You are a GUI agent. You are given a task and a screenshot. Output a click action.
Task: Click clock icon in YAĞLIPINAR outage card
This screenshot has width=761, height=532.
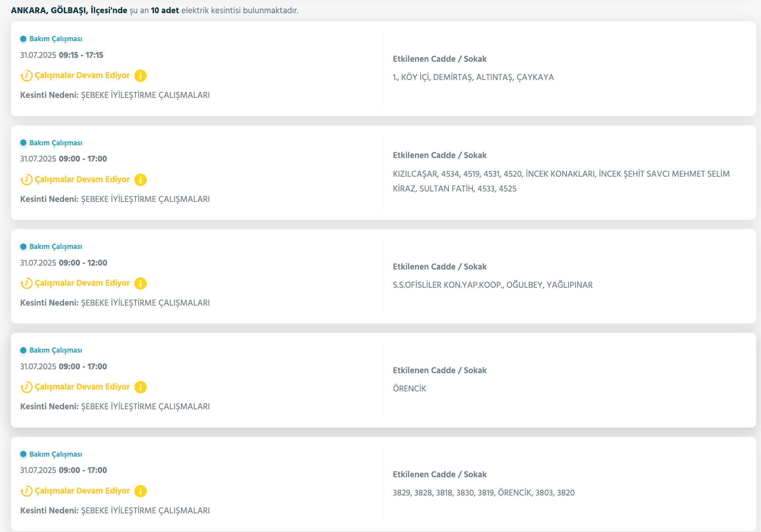(26, 283)
